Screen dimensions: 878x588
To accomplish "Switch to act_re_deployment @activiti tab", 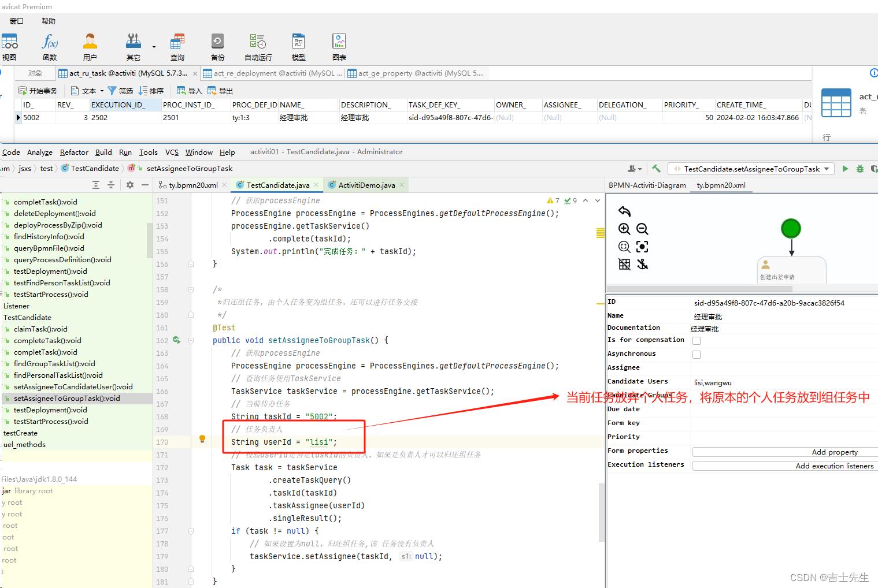I will 272,73.
